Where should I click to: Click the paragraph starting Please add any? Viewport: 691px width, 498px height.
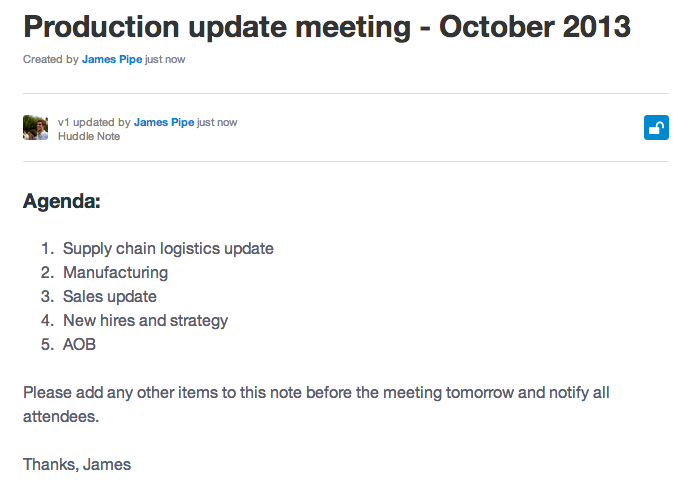click(x=316, y=404)
